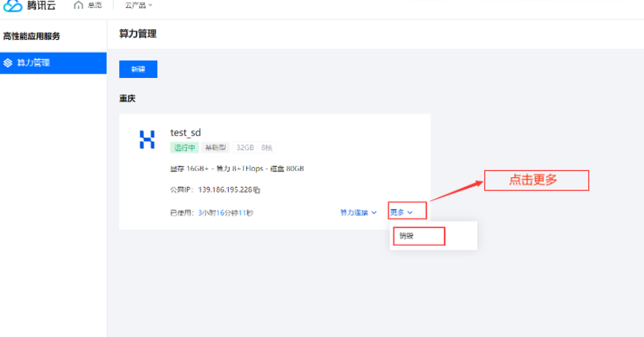Screen dimensions: 644x337
Task: Click the blue 新建 button
Action: click(x=138, y=69)
